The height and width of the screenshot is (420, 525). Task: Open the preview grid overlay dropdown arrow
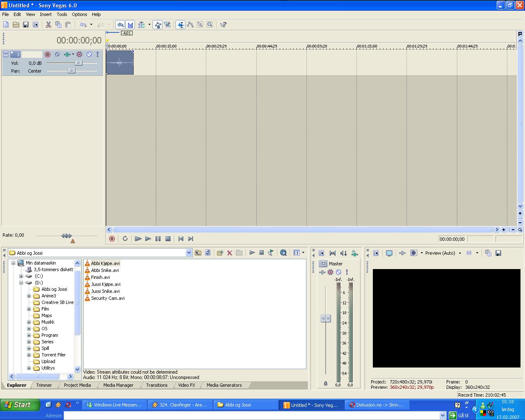(x=477, y=253)
